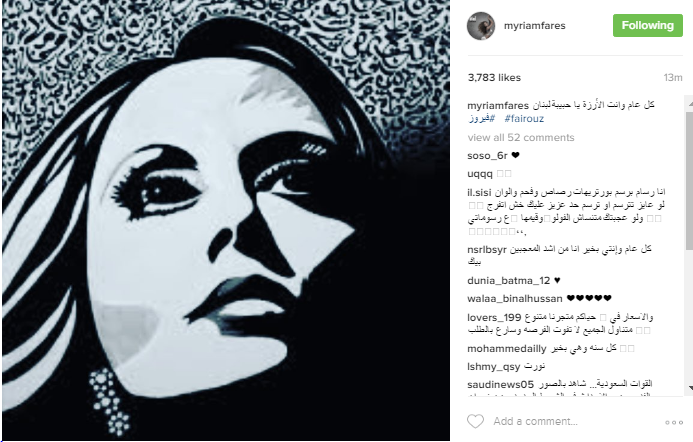This screenshot has height=442, width=693.
Task: Click the scrollbar up arrow in comments
Action: click(689, 103)
